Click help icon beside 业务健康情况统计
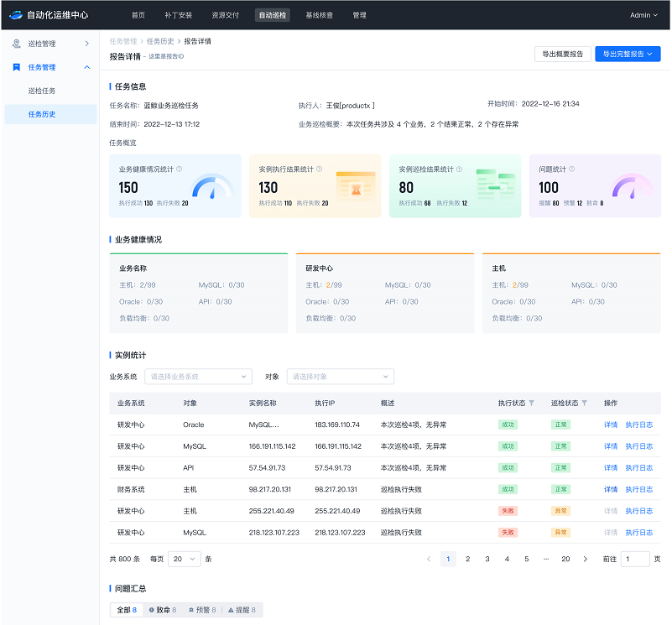The image size is (672, 625). [x=179, y=169]
